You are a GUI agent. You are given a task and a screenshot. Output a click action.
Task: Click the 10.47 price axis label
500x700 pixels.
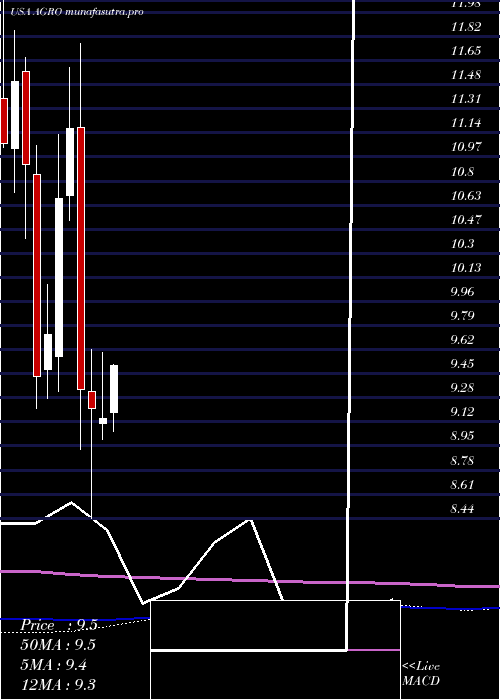(466, 220)
